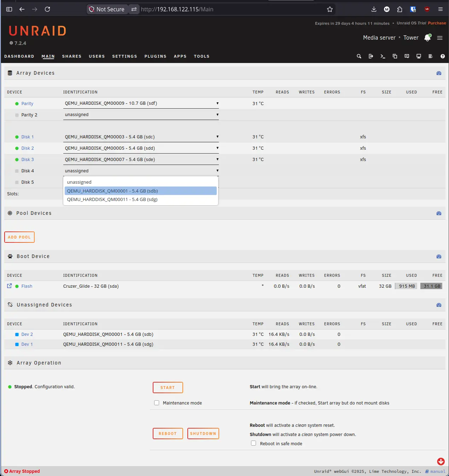The height and width of the screenshot is (476, 449).
Task: Toggle Array Devices section view icon
Action: (439, 73)
